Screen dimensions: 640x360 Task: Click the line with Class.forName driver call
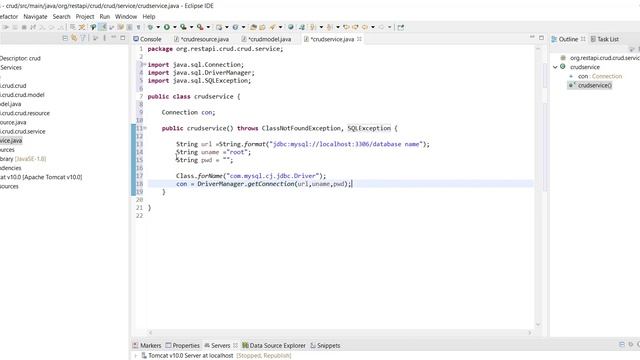point(251,176)
